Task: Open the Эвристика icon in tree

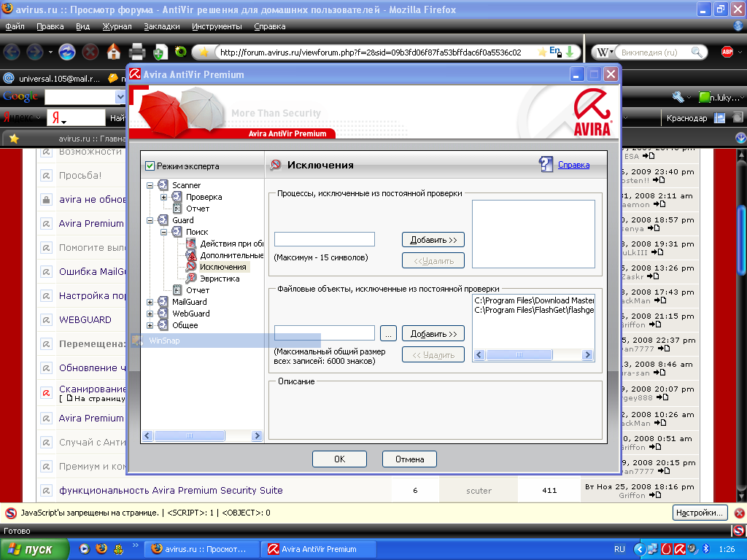Action: click(x=191, y=278)
